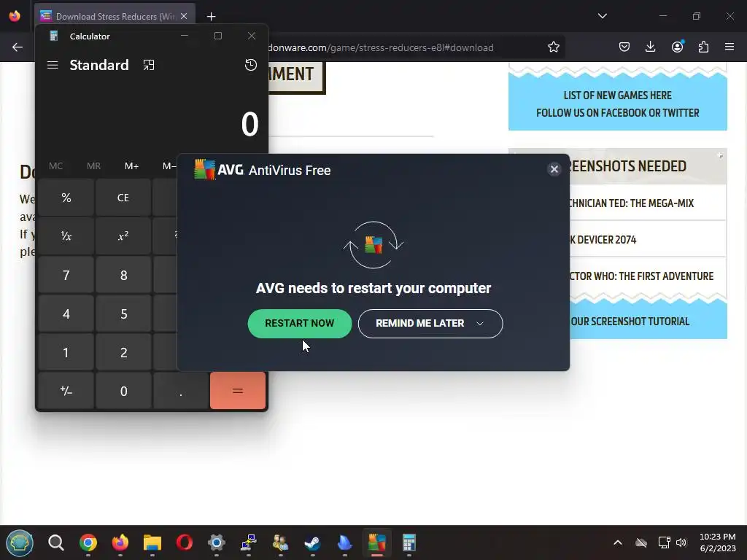This screenshot has width=747, height=560.
Task: Click the plus/minus sign key
Action: (x=66, y=391)
